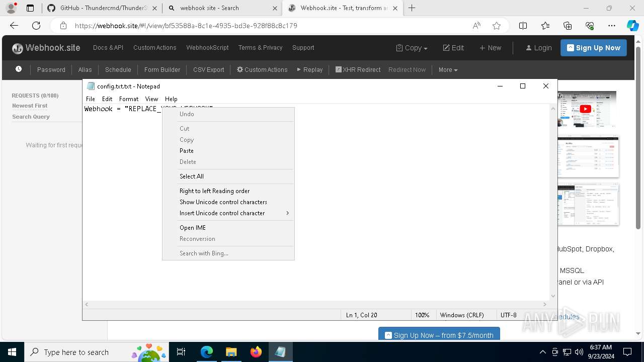Open the Notepad Format menu

coord(129,99)
